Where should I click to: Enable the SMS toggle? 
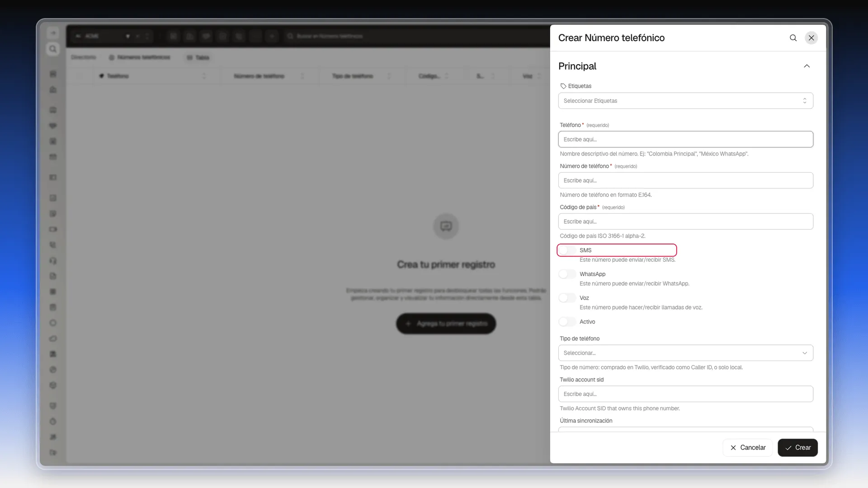pyautogui.click(x=567, y=250)
